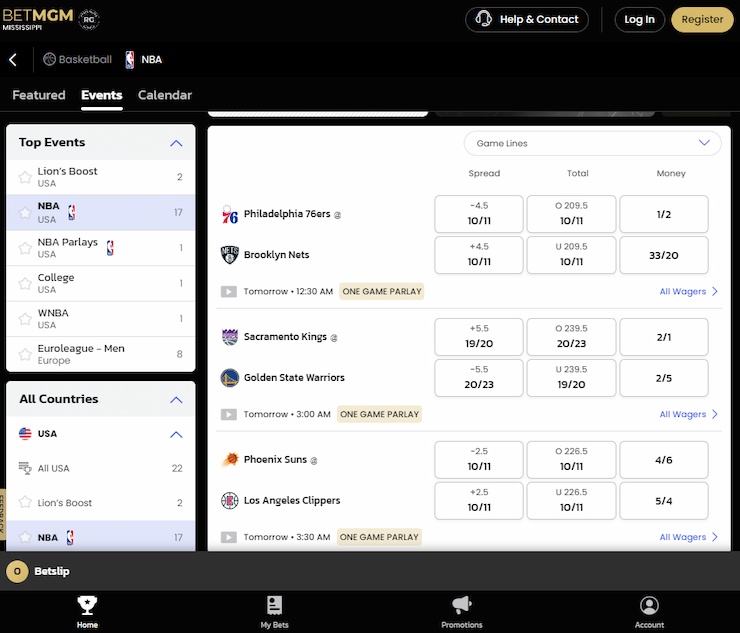The image size is (740, 633).
Task: Click the Sacramento Kings team logo
Action: (x=230, y=337)
